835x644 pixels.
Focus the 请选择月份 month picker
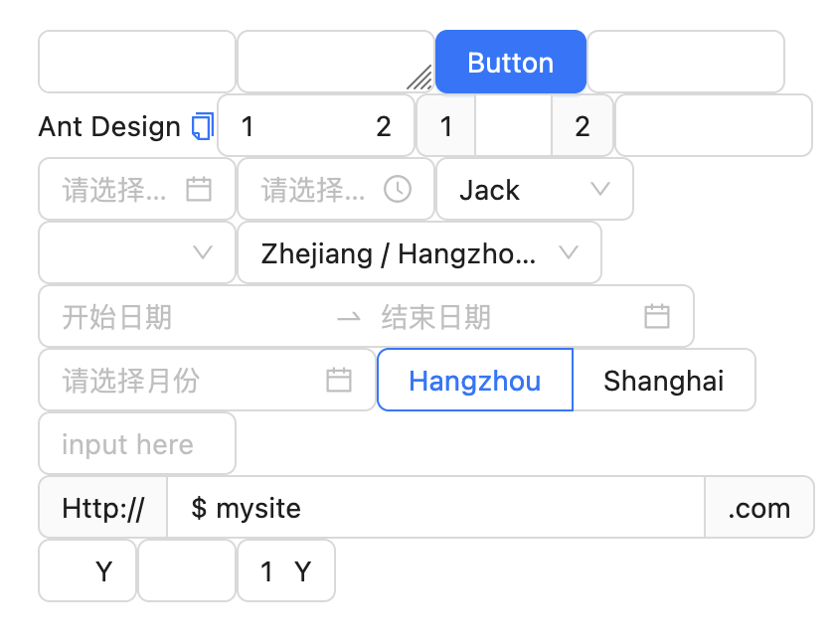coord(207,380)
